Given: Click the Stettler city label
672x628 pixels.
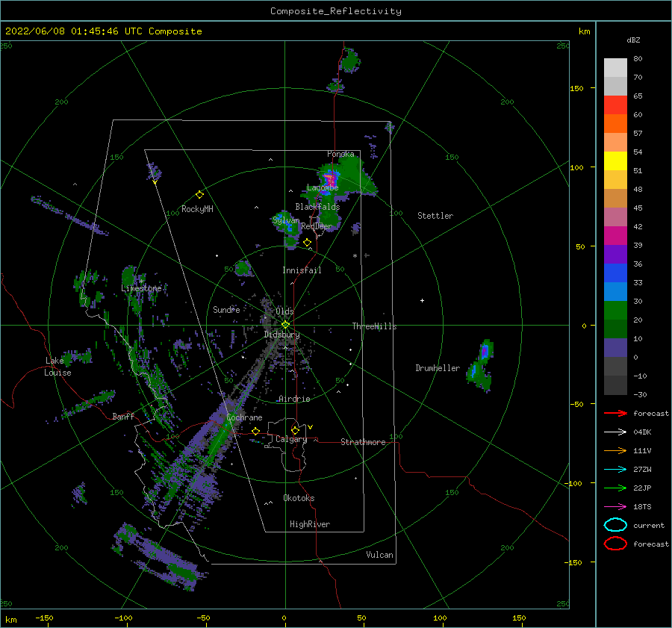Looking at the screenshot, I should point(435,216).
